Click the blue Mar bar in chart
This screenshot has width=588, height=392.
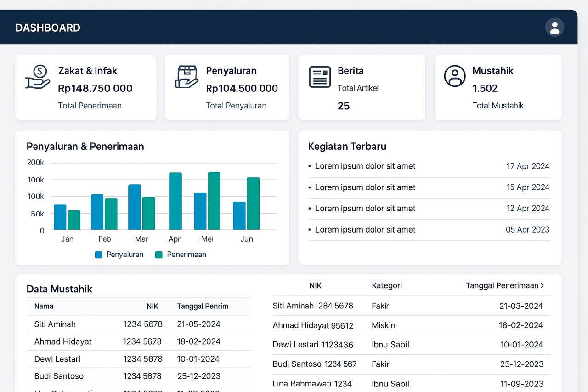click(135, 207)
